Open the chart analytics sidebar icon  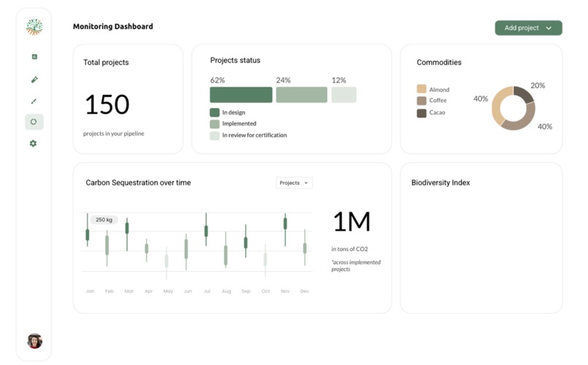point(34,57)
